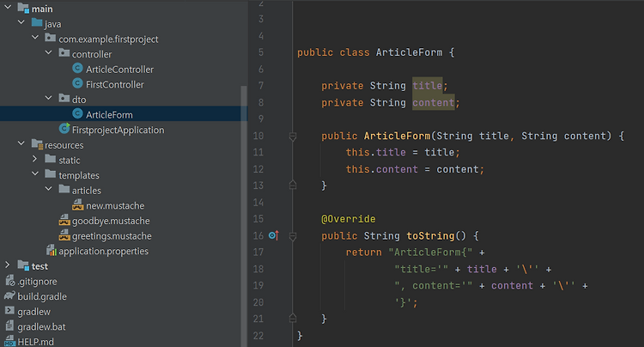Click line number 18 in gutter

point(258,269)
